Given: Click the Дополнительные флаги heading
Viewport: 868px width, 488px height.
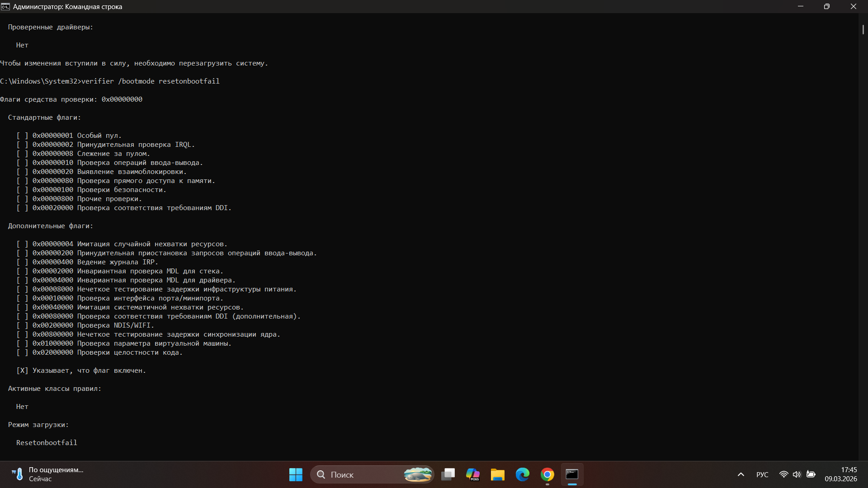Looking at the screenshot, I should click(x=51, y=226).
